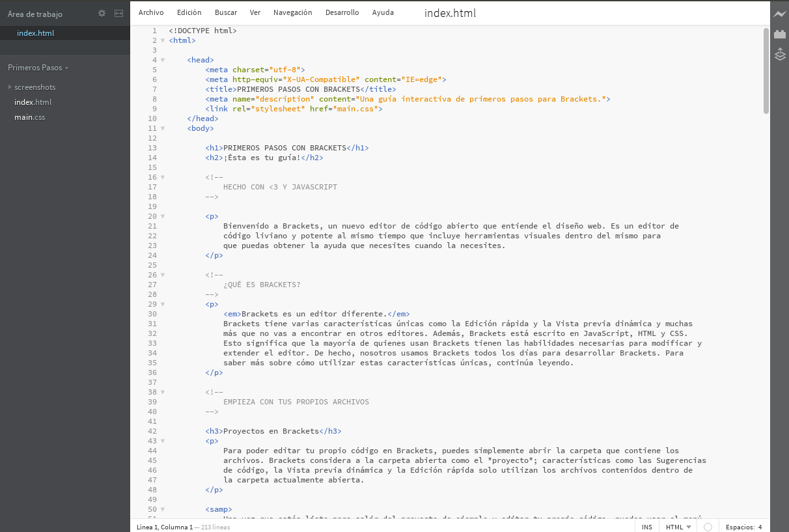789x532 pixels.
Task: Toggle indentation type via 'Espacios' label
Action: click(740, 527)
